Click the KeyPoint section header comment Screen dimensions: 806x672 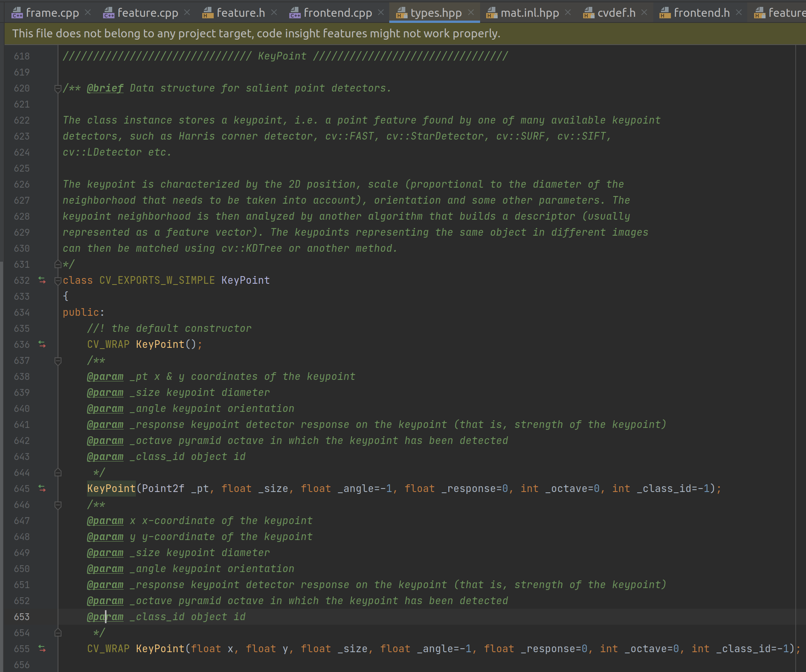[285, 56]
